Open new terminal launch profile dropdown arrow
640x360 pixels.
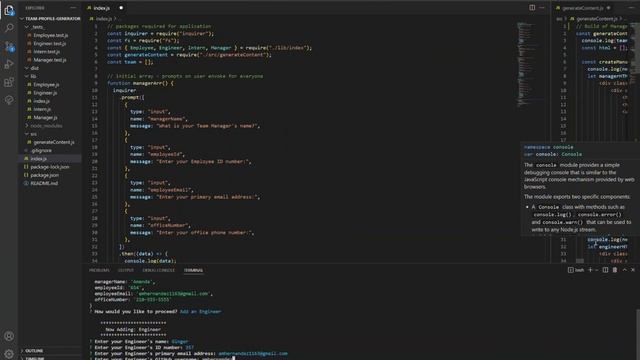(x=597, y=270)
